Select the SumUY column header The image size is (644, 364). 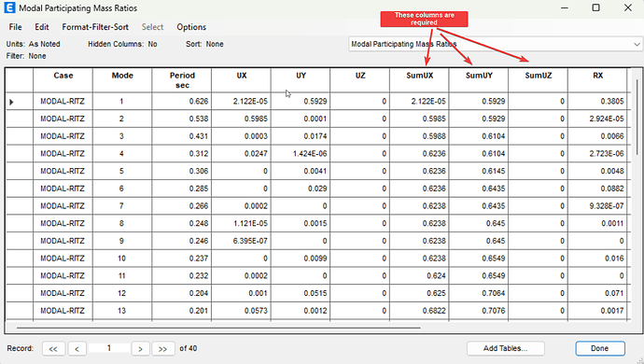coord(479,80)
